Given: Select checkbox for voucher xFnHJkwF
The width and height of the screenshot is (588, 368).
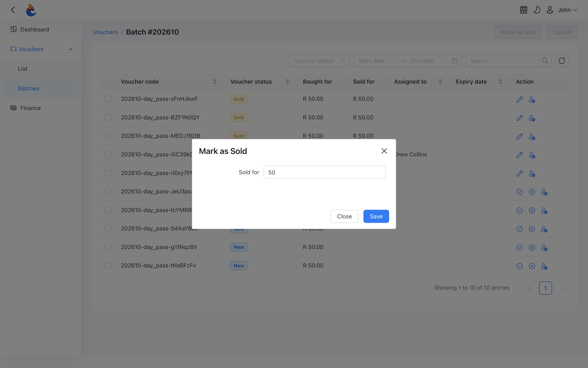Looking at the screenshot, I should [x=108, y=99].
